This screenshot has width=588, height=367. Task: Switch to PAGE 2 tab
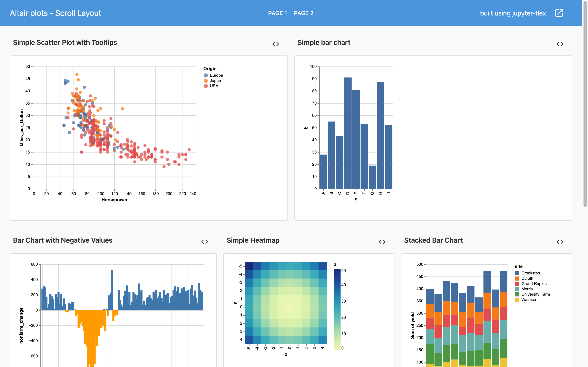303,13
